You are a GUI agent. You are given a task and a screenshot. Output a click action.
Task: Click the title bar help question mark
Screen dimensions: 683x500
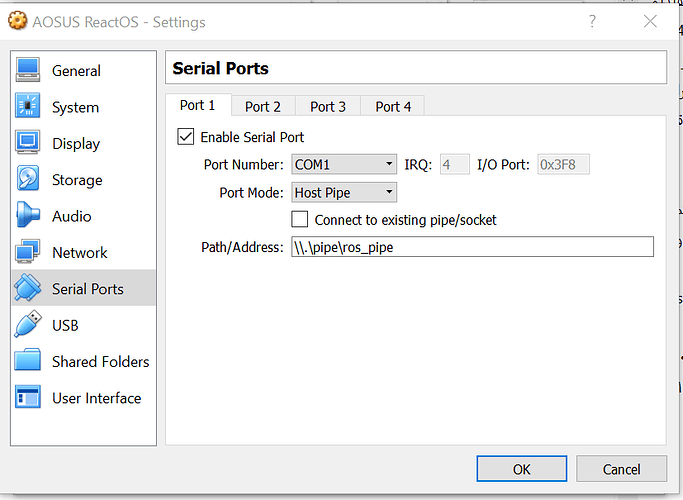pos(592,20)
